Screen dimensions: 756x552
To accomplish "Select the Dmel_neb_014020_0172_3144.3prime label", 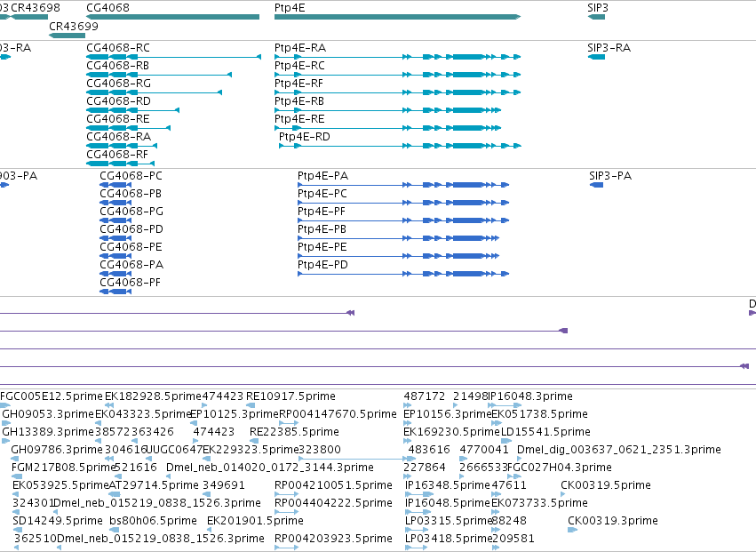I will point(270,468).
